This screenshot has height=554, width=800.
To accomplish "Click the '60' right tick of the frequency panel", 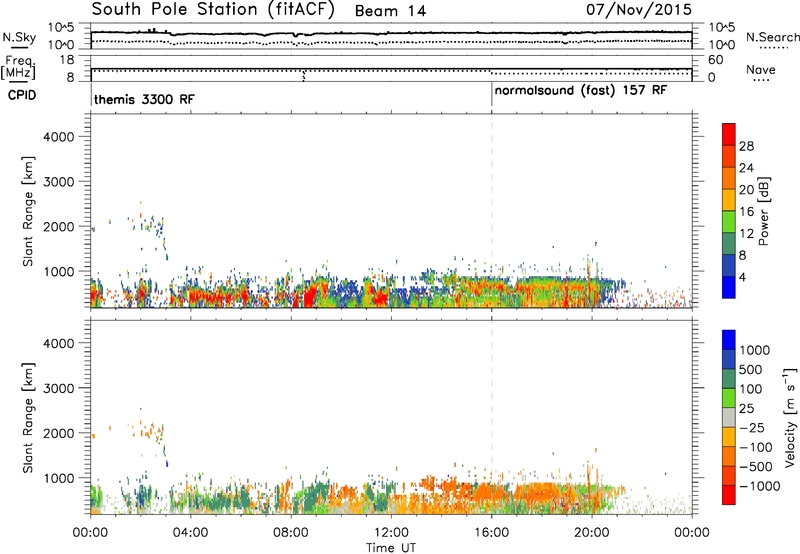I will [715, 60].
